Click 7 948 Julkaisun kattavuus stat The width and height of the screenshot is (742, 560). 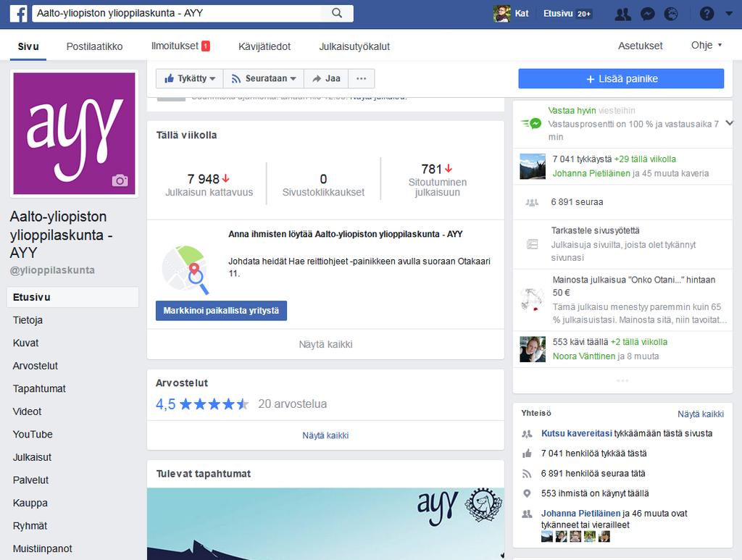[x=209, y=185]
